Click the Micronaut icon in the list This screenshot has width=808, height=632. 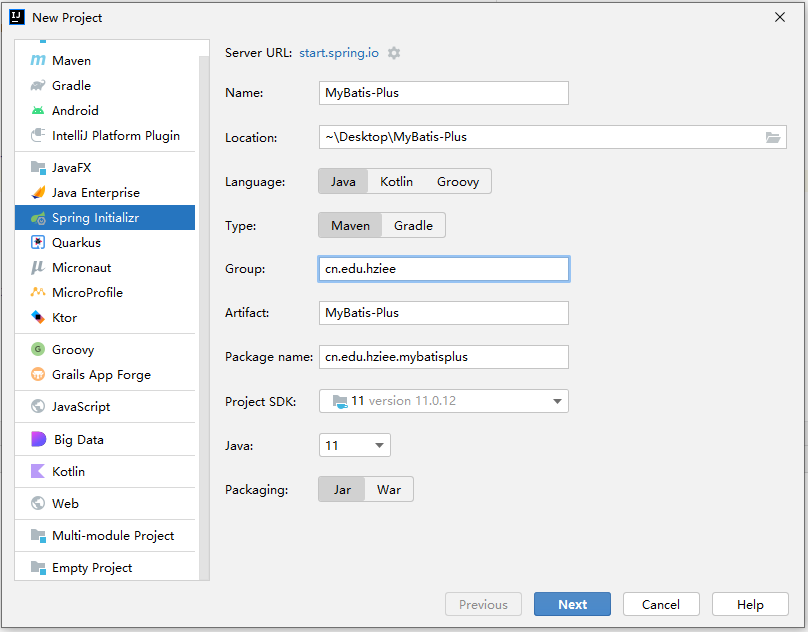[x=38, y=267]
